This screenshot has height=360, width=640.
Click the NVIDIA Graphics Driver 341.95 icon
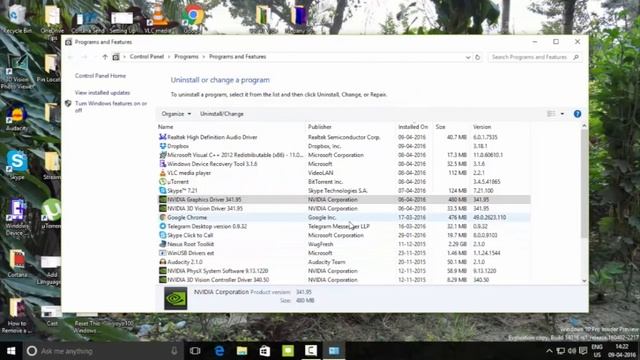(x=162, y=200)
